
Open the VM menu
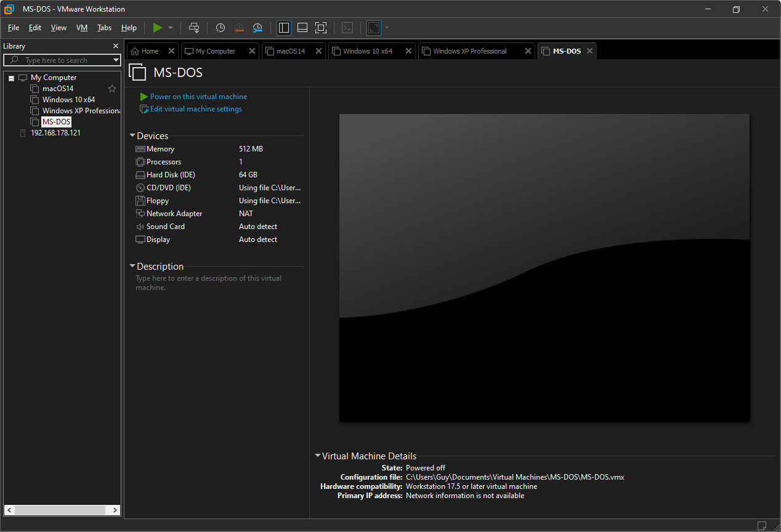point(82,28)
